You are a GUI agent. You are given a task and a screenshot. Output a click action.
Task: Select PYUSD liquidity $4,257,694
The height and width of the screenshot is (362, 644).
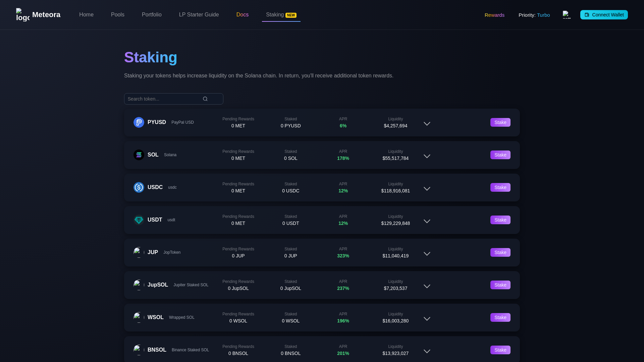click(395, 126)
